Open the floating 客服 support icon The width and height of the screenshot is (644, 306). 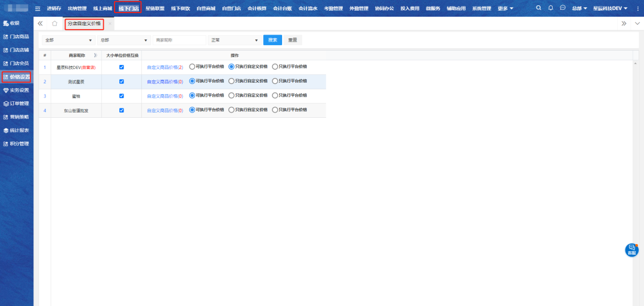[x=631, y=250]
